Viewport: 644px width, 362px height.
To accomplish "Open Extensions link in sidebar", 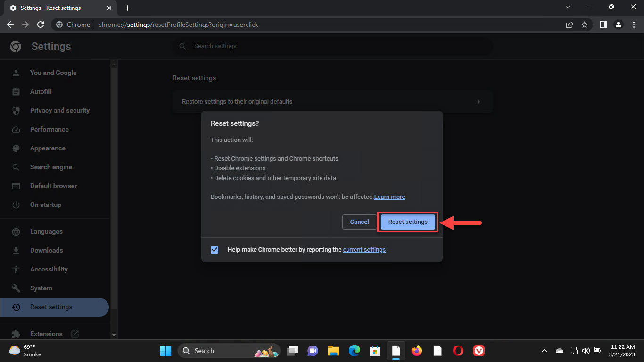I will (46, 334).
